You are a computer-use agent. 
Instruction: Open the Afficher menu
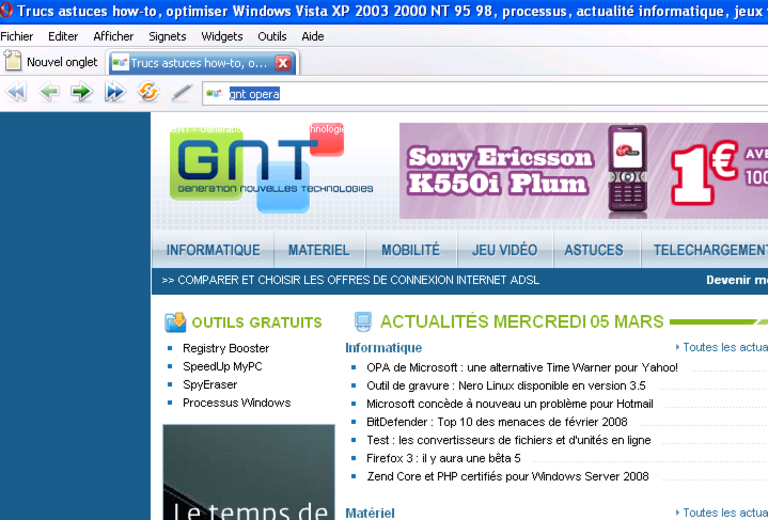point(113,36)
